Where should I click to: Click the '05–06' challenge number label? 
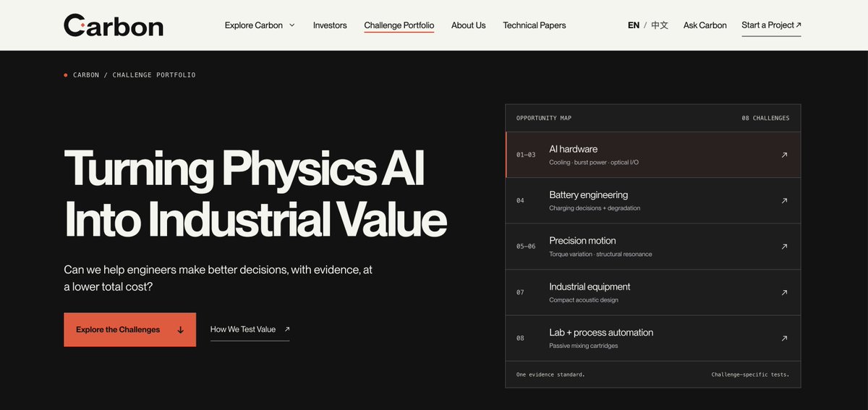point(526,247)
